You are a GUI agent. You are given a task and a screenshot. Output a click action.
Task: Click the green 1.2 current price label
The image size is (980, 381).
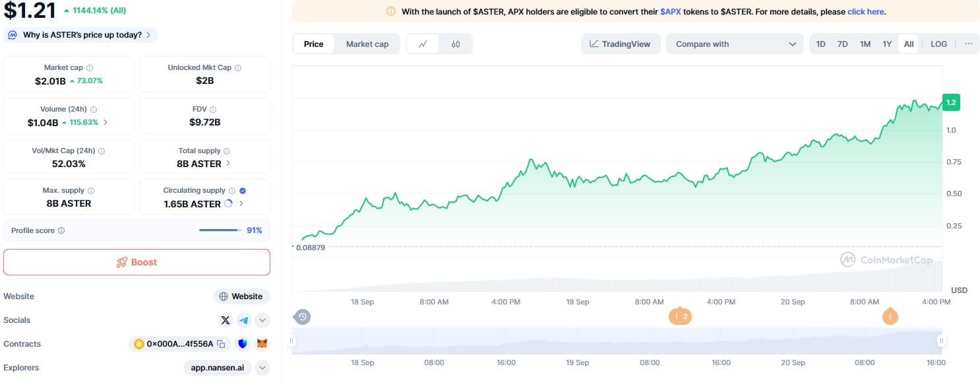pos(950,102)
